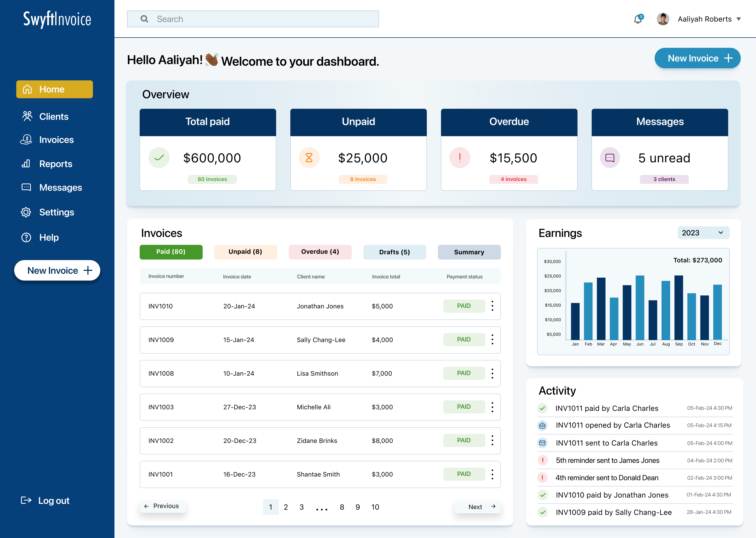Click the Invoice date column header
The width and height of the screenshot is (756, 538).
tap(237, 277)
